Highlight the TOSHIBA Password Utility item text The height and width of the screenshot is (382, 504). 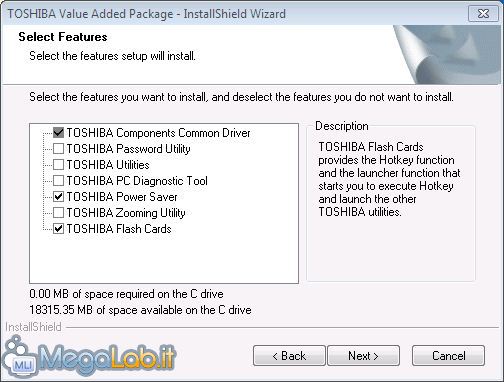(x=128, y=149)
